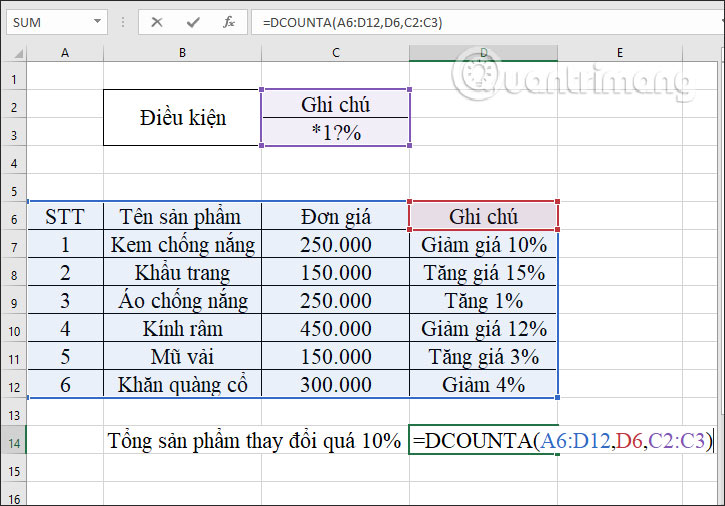Click the 'Đơn giá' header cell
This screenshot has height=506, width=725.
pos(335,216)
